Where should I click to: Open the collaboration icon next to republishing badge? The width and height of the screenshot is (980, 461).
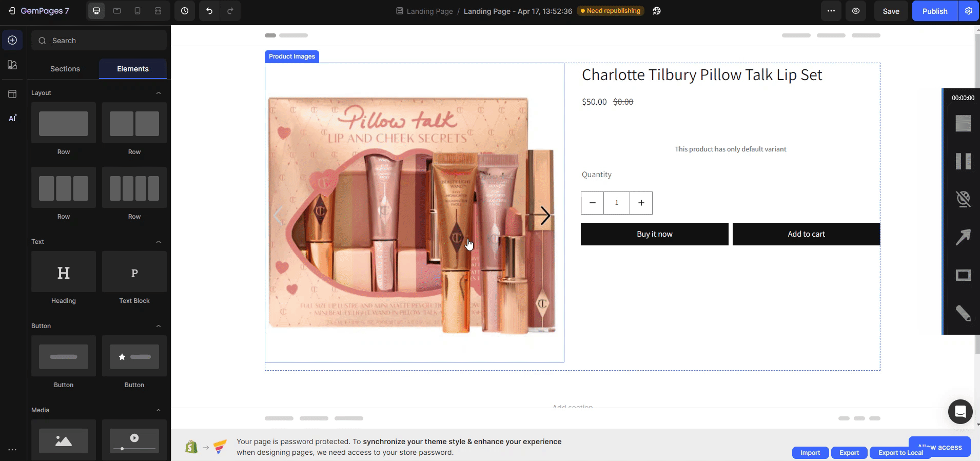click(657, 11)
